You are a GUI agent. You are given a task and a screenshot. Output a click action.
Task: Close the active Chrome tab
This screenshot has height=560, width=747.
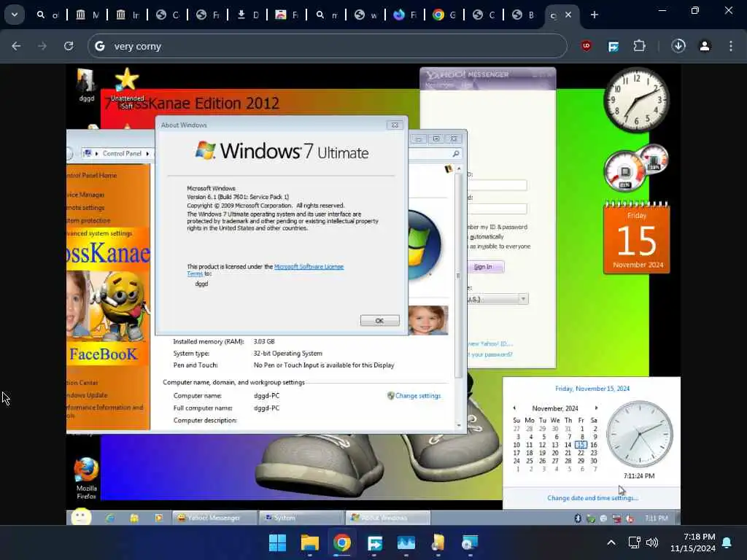(568, 15)
